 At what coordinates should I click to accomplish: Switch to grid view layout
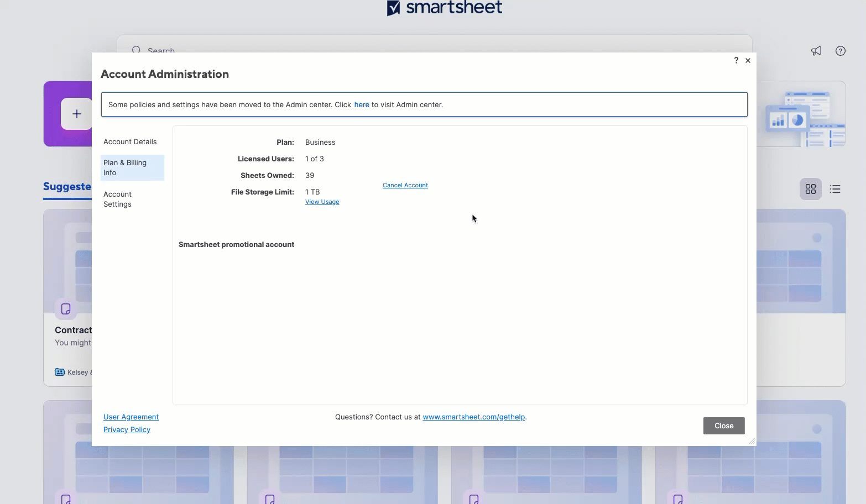click(x=810, y=190)
